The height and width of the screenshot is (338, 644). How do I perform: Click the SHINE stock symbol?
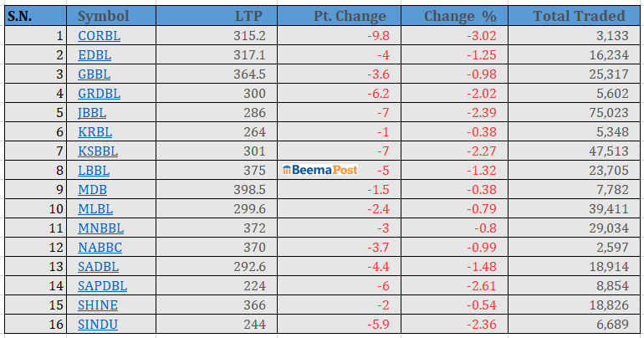click(x=98, y=305)
